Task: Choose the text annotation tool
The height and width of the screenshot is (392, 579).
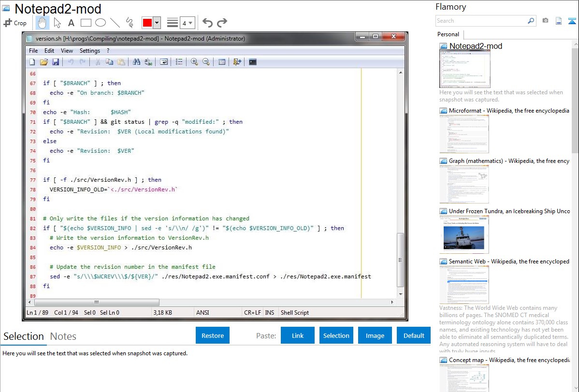Action: coord(71,23)
